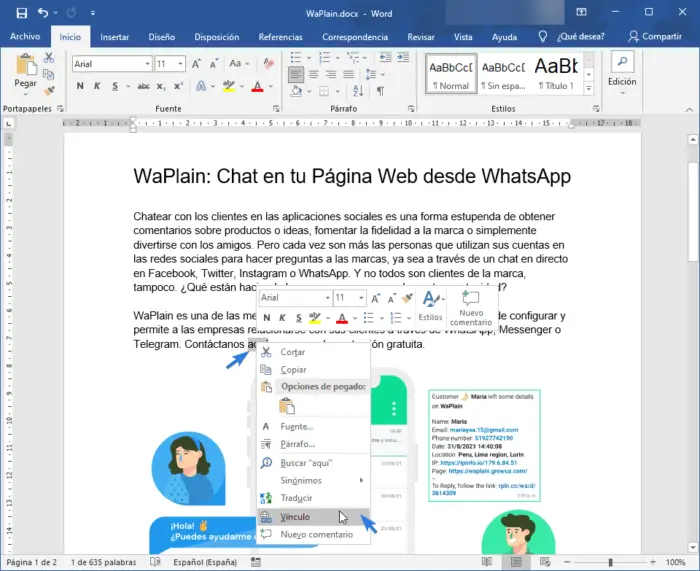
Task: Apply the Título 1 style
Action: [556, 74]
